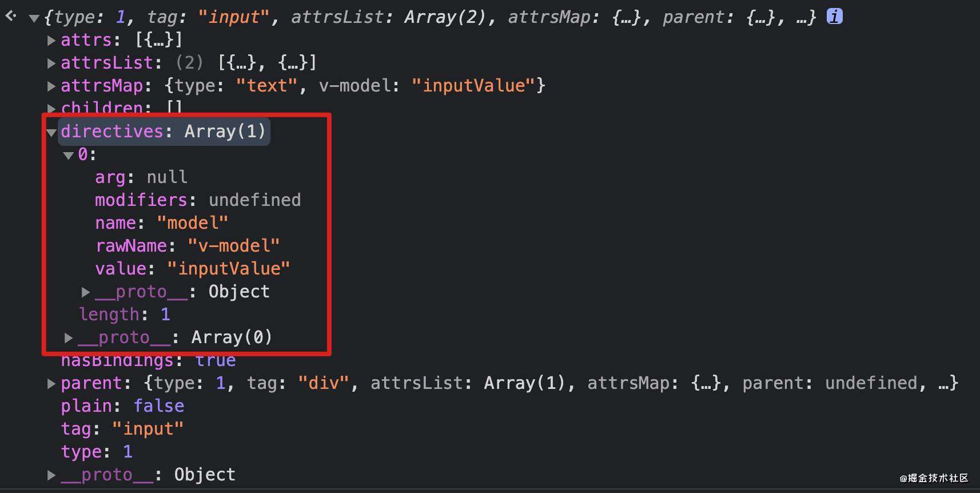980x493 pixels.
Task: Click the arg: null row
Action: pos(141,177)
